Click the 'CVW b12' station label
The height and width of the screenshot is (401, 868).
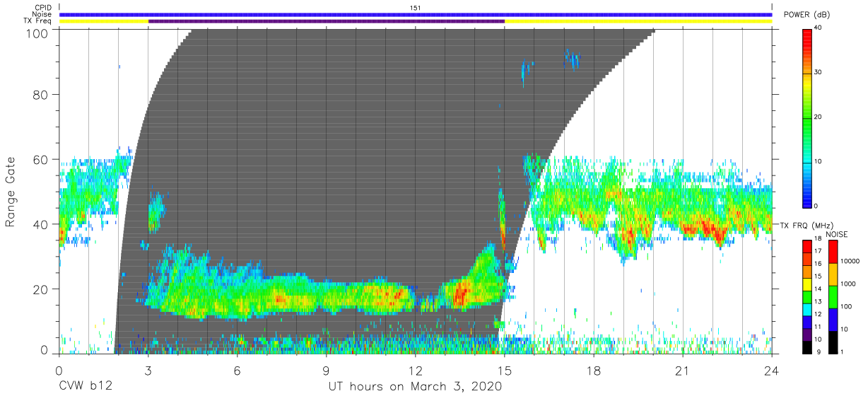click(86, 387)
